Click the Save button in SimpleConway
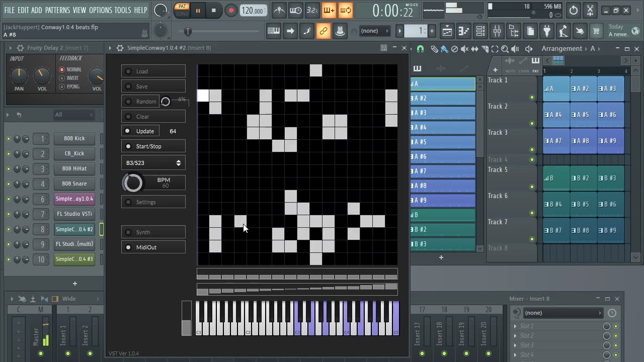644x362 pixels. (x=153, y=86)
